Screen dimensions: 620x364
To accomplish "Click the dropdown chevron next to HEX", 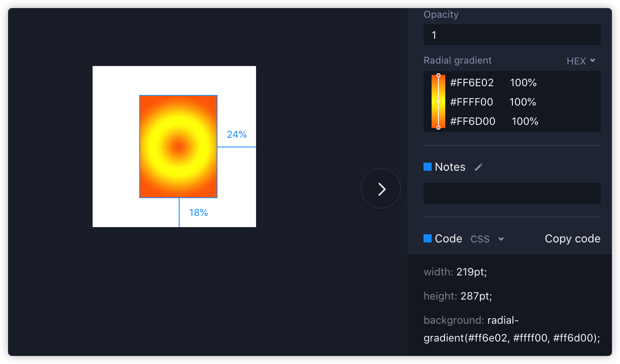I will (593, 60).
